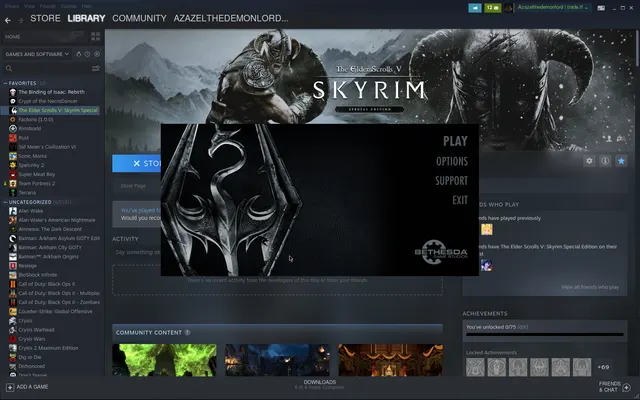Toggle the ready-to-play filter icon
This screenshot has width=640, height=400.
[x=97, y=54]
